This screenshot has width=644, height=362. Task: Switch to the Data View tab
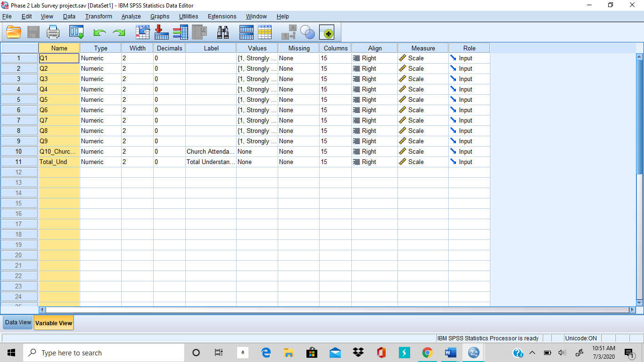[17, 322]
